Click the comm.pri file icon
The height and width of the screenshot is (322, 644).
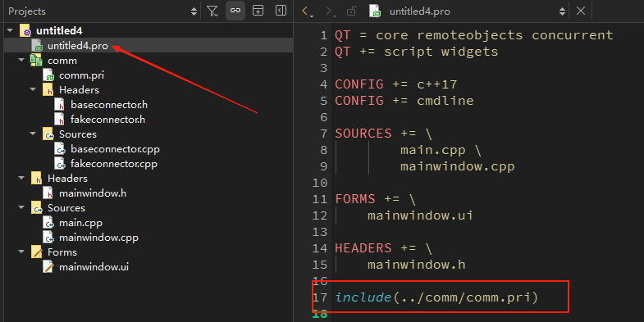pyautogui.click(x=48, y=75)
